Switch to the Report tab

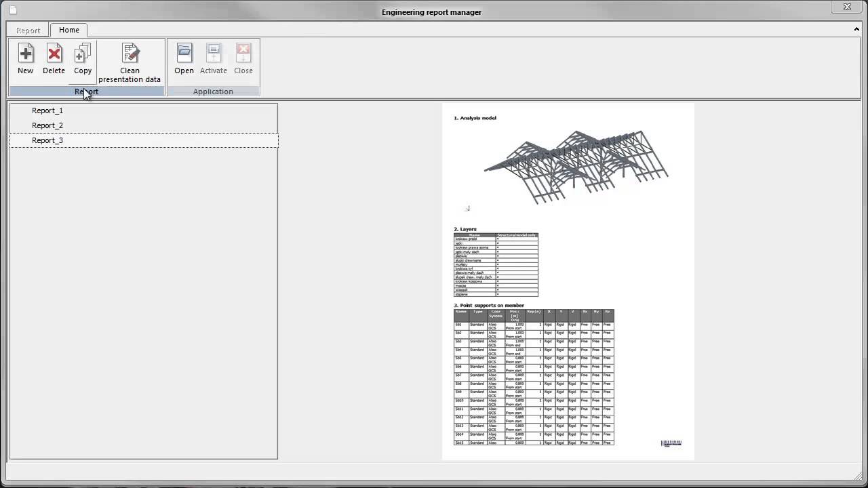tap(28, 30)
